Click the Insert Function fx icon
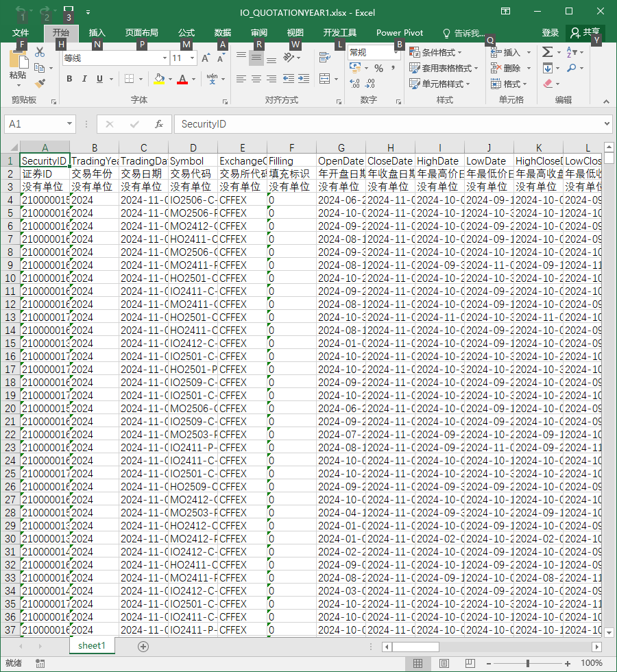The height and width of the screenshot is (672, 617). [x=159, y=124]
